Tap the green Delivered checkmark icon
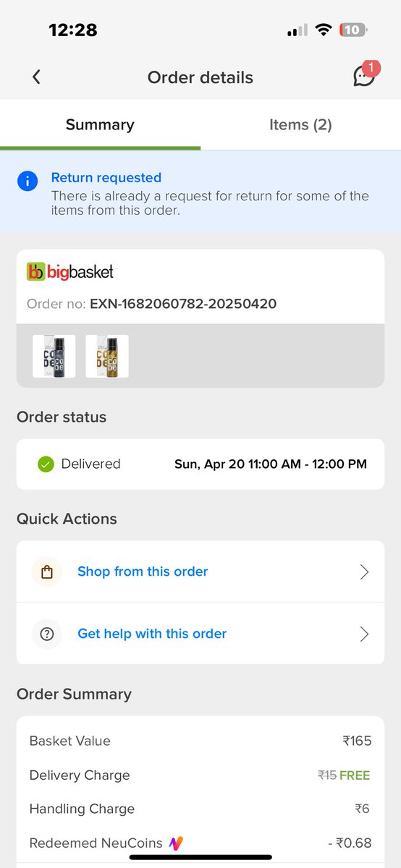Viewport: 401px width, 868px height. point(46,464)
